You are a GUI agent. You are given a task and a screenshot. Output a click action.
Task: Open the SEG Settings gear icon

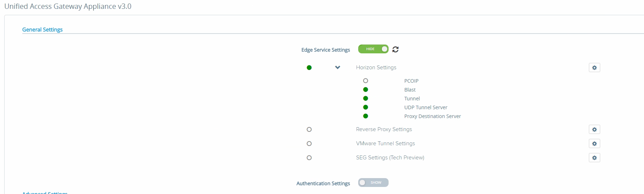(594, 158)
